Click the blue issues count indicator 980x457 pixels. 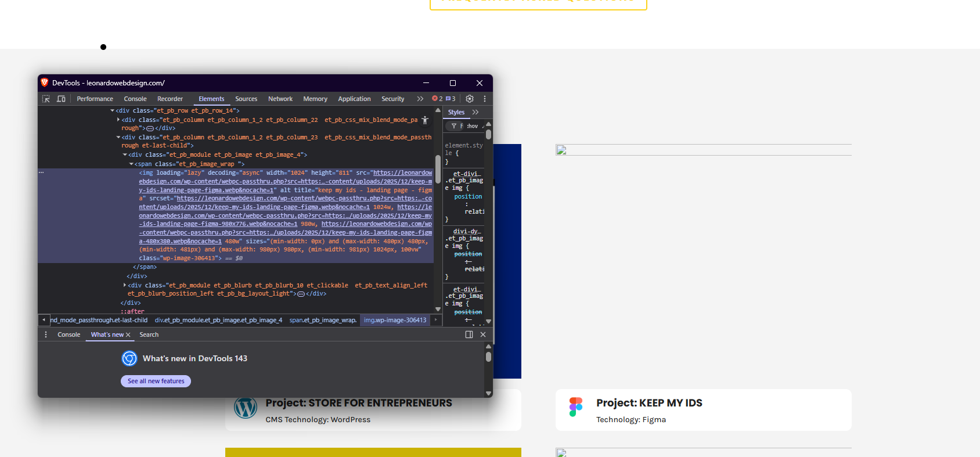451,99
